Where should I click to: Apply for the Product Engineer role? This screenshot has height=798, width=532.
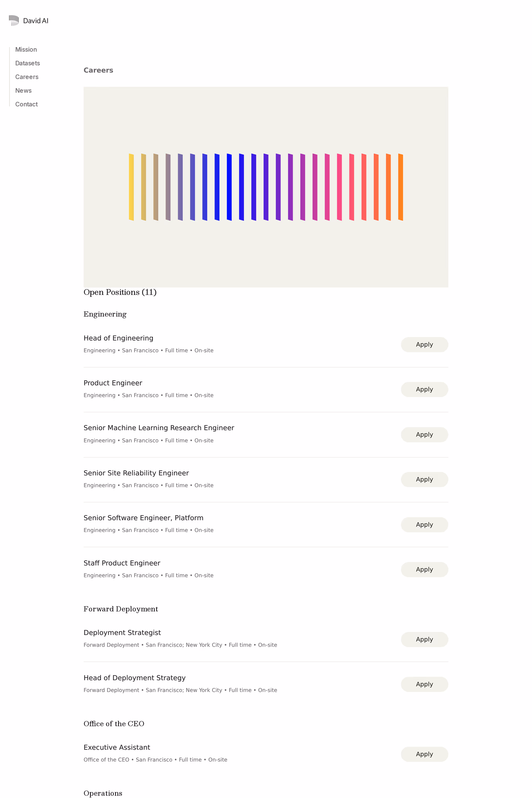click(x=424, y=389)
